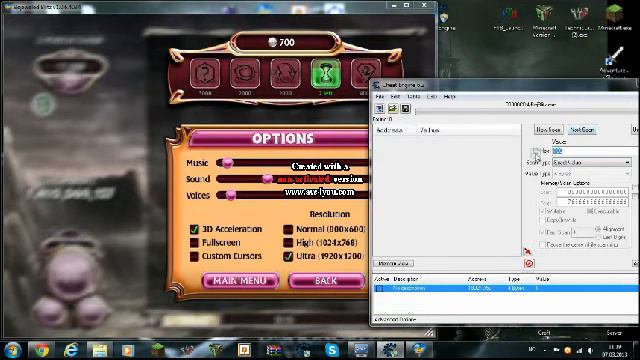Click the memory scan Start address field
The image size is (640, 360).
click(592, 192)
